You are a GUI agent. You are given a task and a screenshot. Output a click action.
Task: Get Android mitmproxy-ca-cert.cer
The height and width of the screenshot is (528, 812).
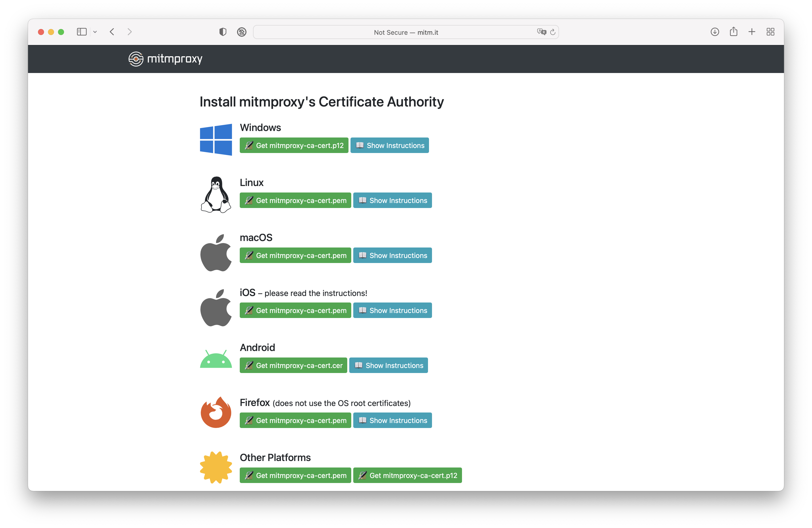pyautogui.click(x=293, y=365)
